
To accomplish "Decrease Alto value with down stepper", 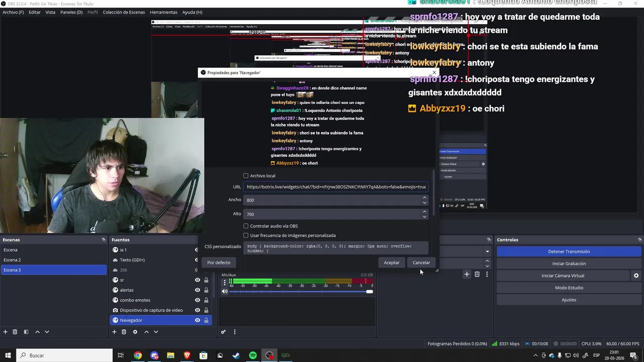I will (x=425, y=216).
